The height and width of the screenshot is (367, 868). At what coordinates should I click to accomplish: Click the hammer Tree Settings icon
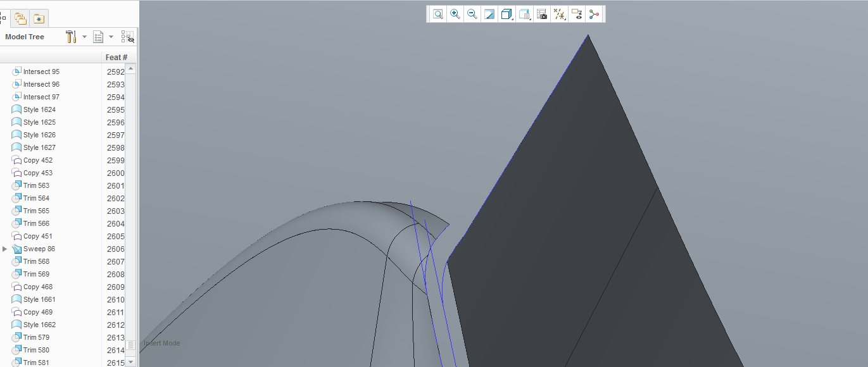71,37
